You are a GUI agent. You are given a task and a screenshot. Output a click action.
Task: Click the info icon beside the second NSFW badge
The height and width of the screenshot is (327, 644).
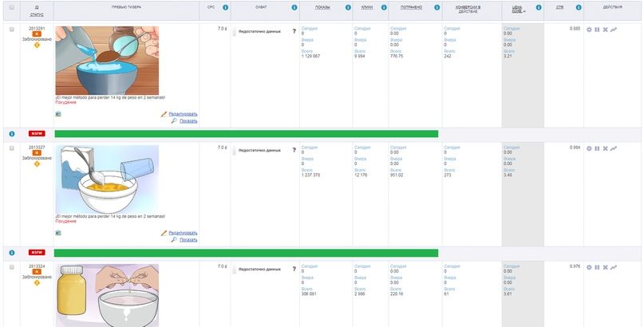(x=12, y=253)
